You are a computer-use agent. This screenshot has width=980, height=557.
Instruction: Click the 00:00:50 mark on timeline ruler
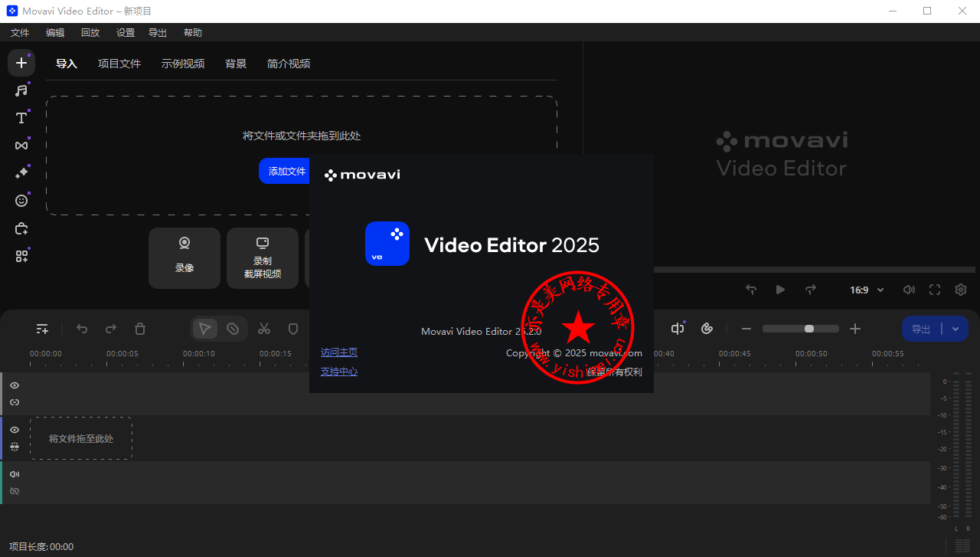click(811, 354)
